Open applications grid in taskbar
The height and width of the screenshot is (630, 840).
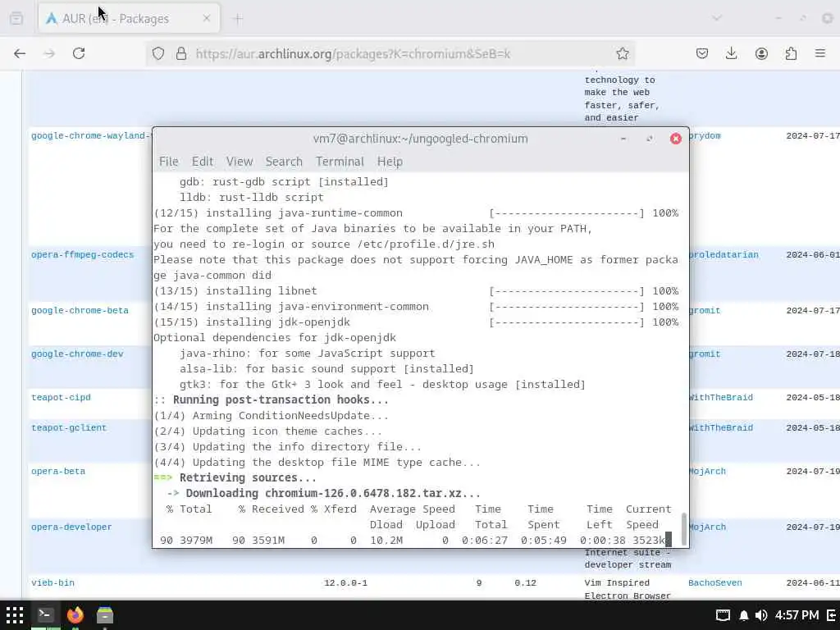(15, 615)
